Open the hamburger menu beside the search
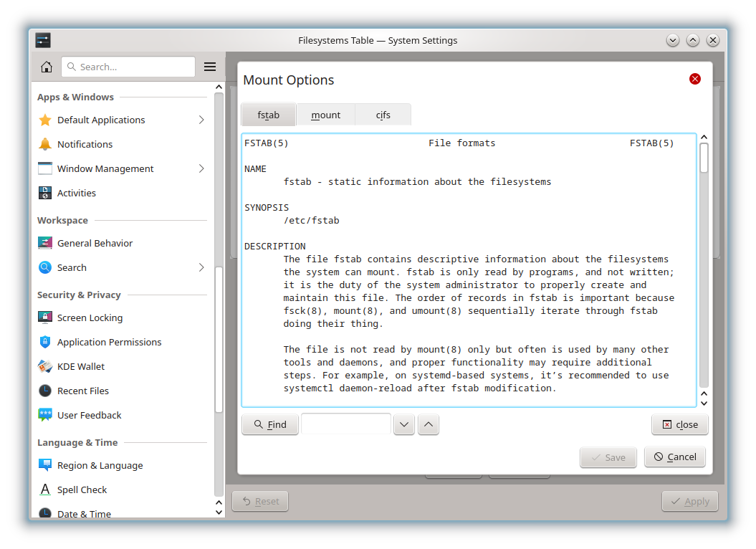Image resolution: width=756 pixels, height=549 pixels. [210, 67]
